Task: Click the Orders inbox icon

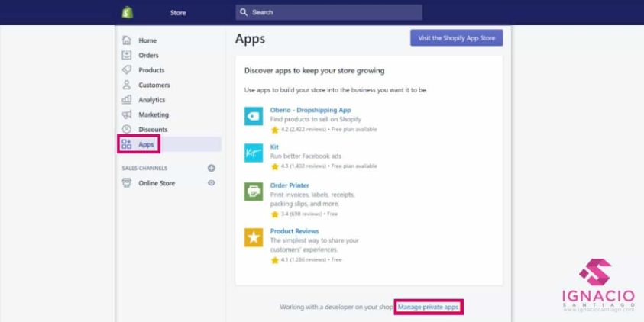Action: pos(127,55)
